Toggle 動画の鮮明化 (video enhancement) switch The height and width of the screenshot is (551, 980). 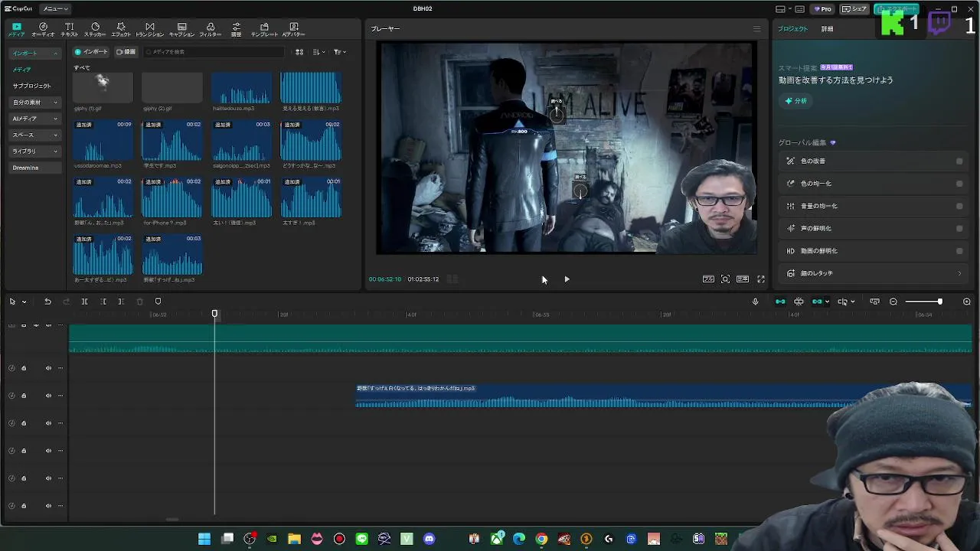click(959, 251)
